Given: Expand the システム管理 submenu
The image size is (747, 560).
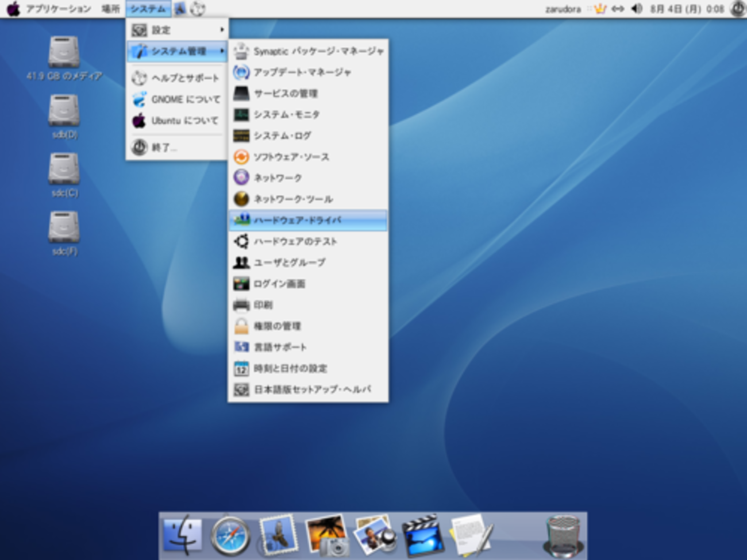Looking at the screenshot, I should pos(177,51).
